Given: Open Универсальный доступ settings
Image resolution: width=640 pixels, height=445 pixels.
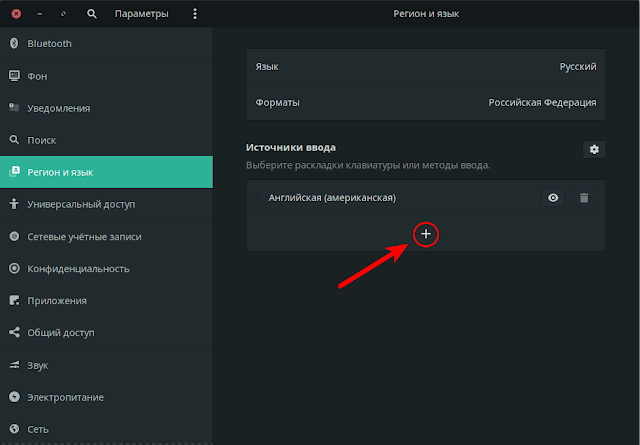Looking at the screenshot, I should [x=106, y=204].
